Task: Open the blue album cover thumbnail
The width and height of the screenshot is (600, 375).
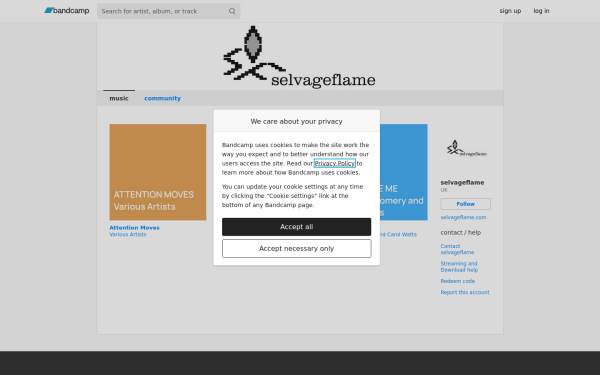Action: pos(404,172)
